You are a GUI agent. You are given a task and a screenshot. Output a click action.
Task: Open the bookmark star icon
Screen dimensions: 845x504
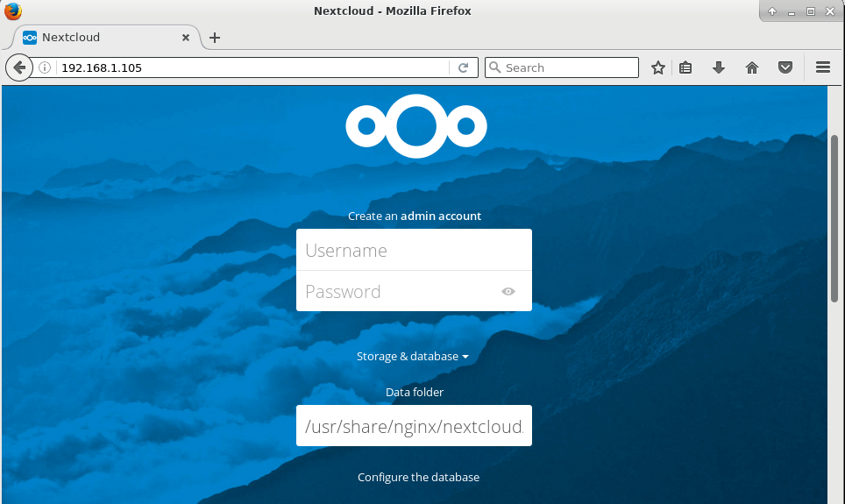pyautogui.click(x=658, y=67)
